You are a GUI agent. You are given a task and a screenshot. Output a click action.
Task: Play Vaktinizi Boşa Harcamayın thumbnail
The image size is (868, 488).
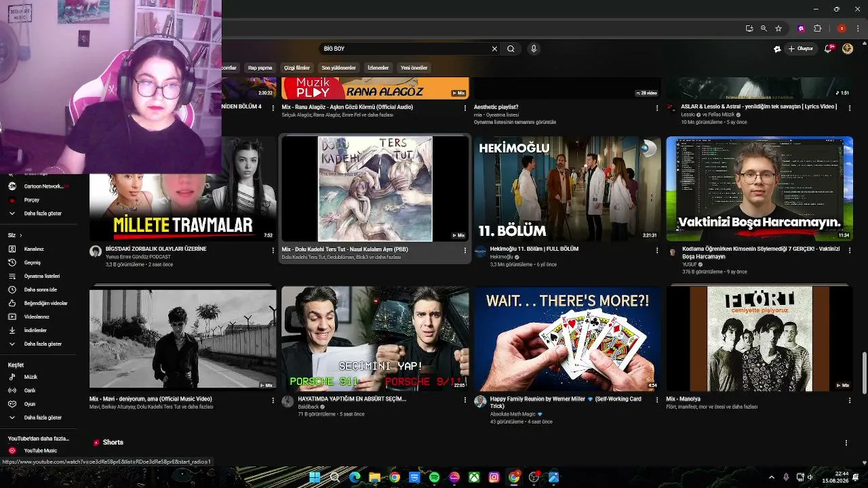coord(759,189)
